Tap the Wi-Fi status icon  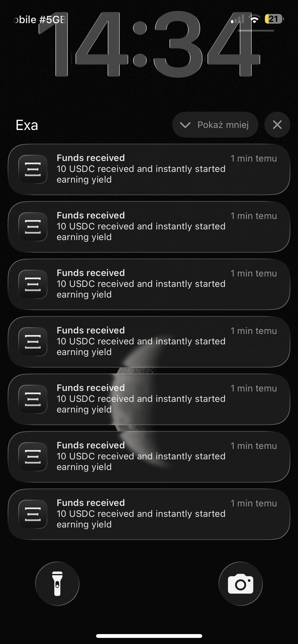click(254, 19)
